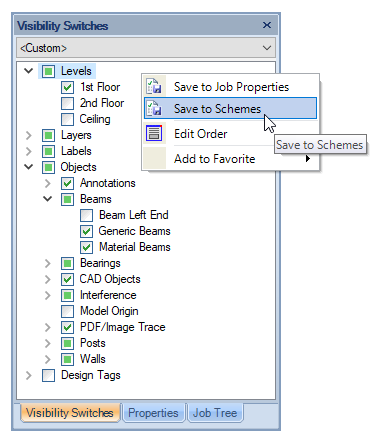Uncheck the 1st Floor checkbox
Screen dimensions: 380x445
point(67,87)
